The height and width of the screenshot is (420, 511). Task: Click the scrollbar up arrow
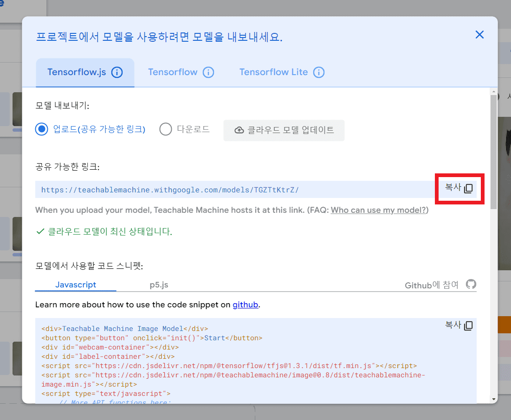click(x=494, y=92)
